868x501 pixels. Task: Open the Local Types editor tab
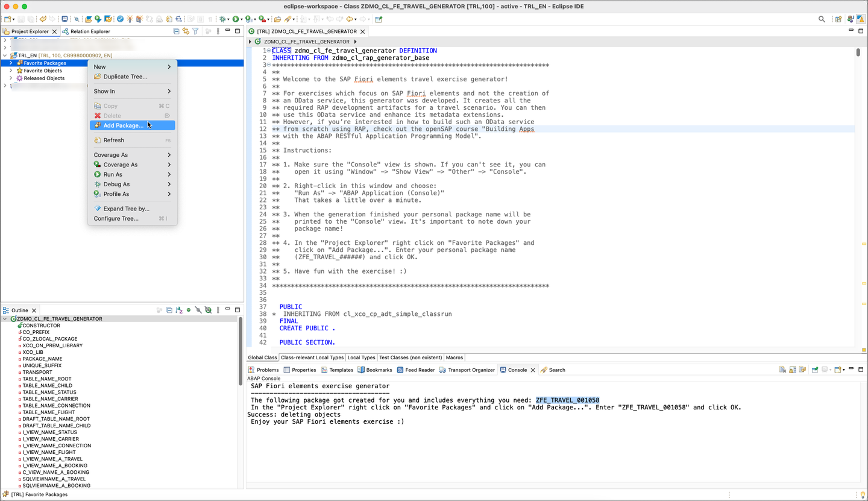click(x=362, y=358)
